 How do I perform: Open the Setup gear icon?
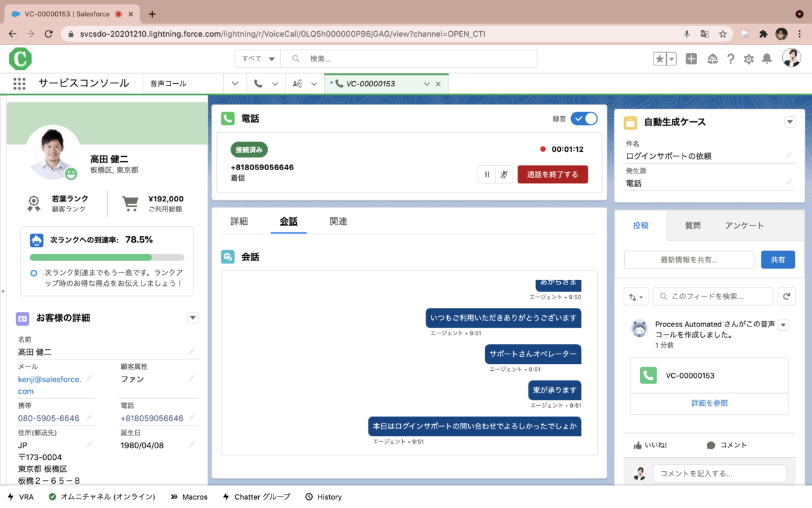coord(749,59)
